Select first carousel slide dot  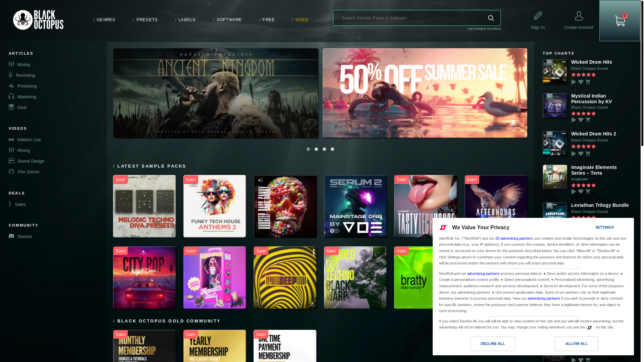tap(308, 149)
